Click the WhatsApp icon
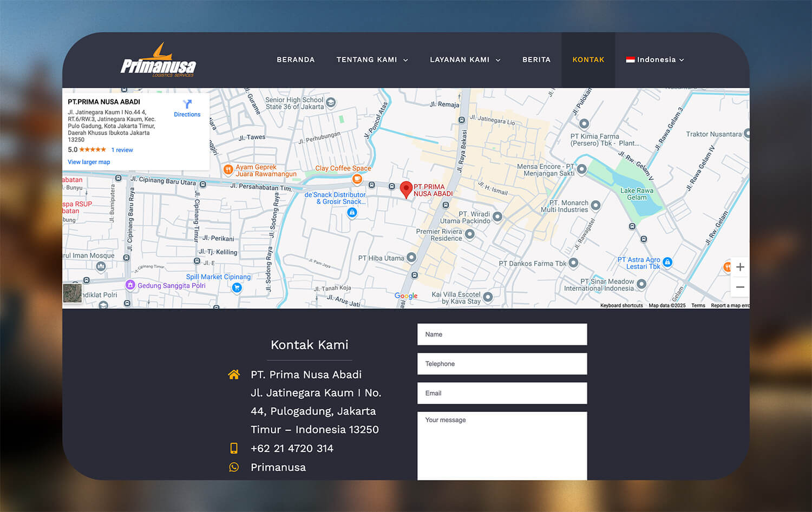Screen dimensions: 812x512 click(234, 467)
